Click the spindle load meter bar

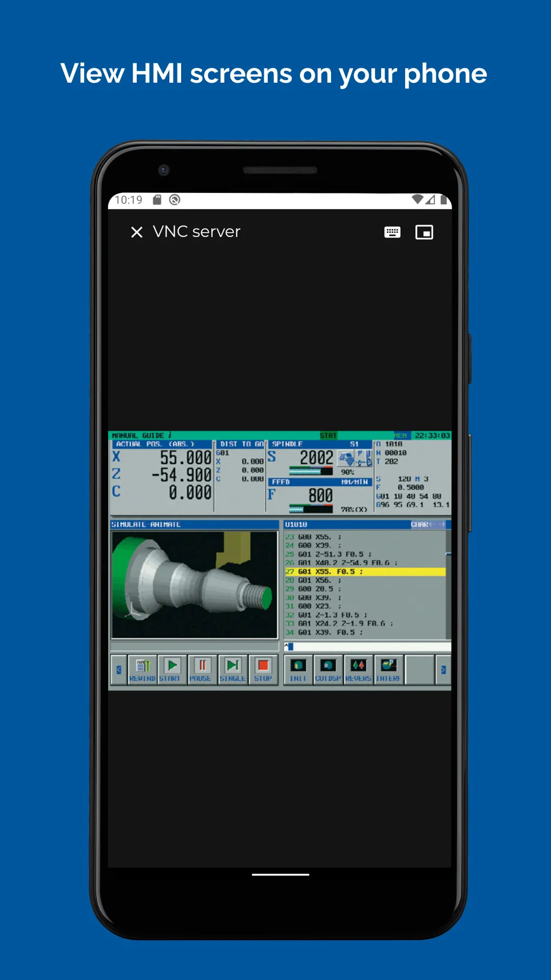click(311, 471)
